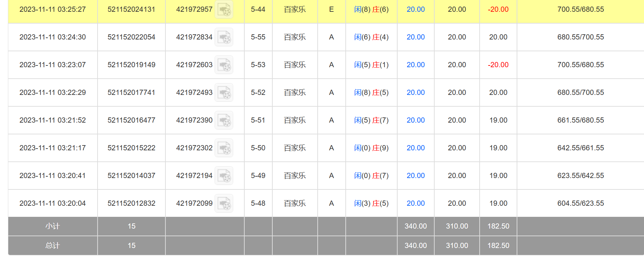644x257 pixels.
Task: Click round number 421972603
Action: coord(194,65)
